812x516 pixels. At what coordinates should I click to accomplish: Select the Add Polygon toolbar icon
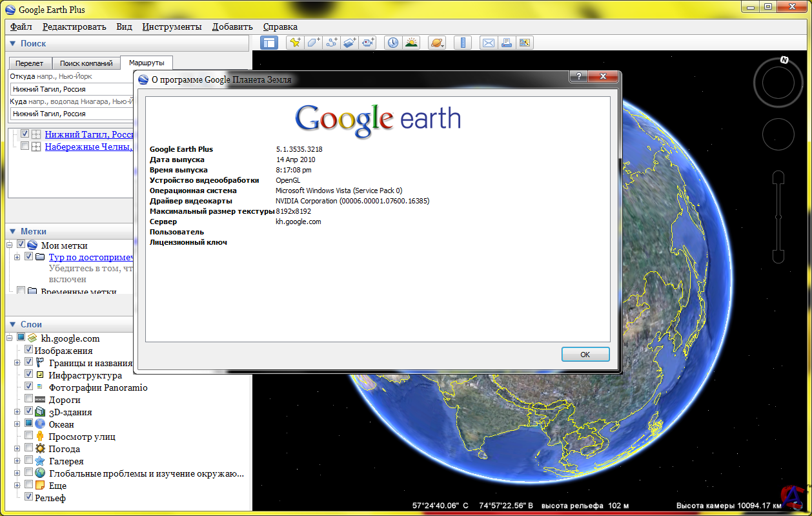[313, 43]
